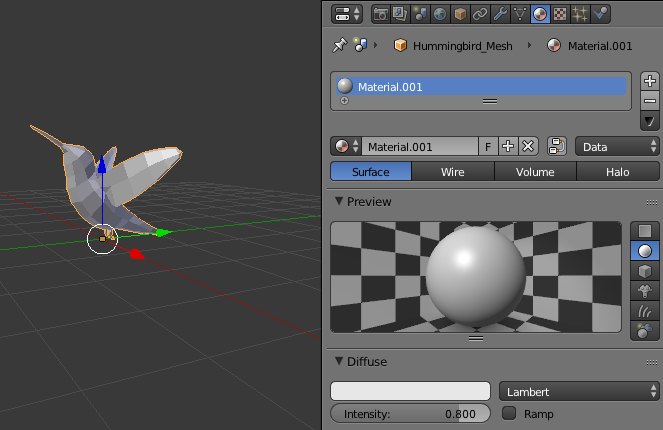Open the Render properties tab

tap(381, 14)
